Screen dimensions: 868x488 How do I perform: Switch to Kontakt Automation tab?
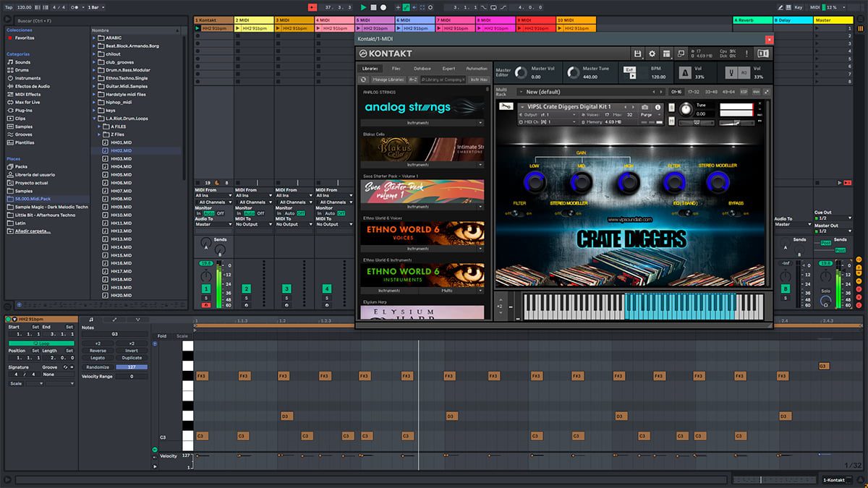pyautogui.click(x=477, y=68)
